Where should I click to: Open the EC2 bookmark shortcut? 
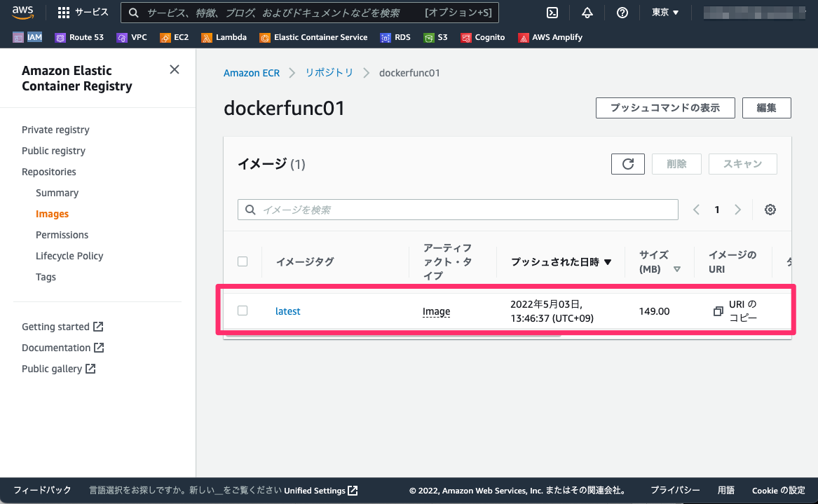tap(175, 38)
